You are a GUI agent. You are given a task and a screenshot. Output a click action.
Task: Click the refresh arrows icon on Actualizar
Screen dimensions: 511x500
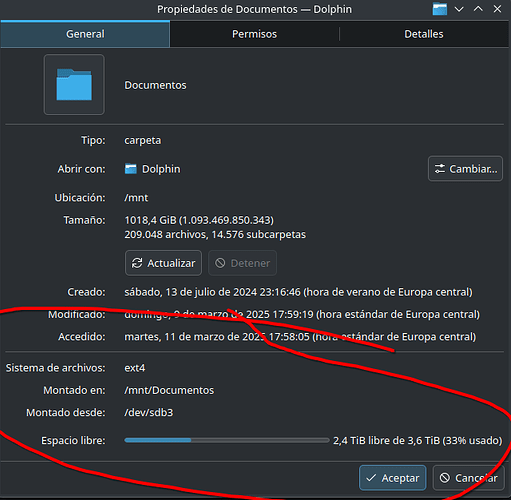(x=137, y=263)
